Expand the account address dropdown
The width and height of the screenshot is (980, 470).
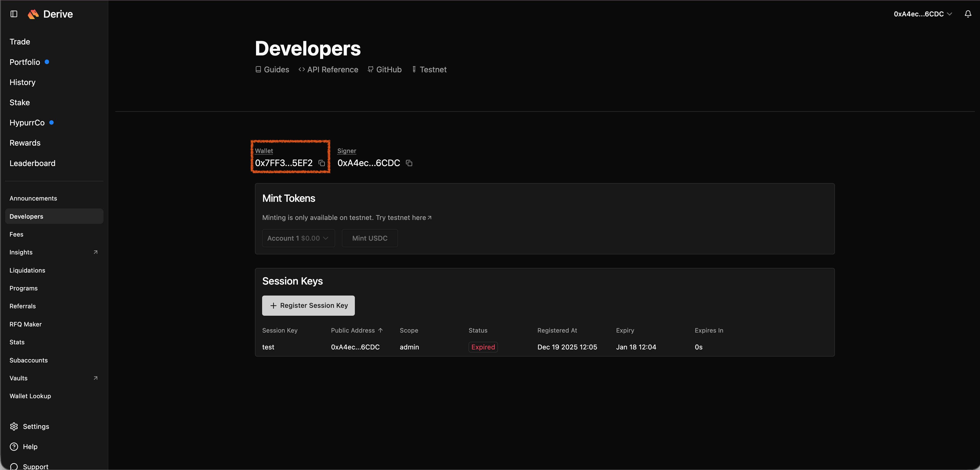point(923,14)
